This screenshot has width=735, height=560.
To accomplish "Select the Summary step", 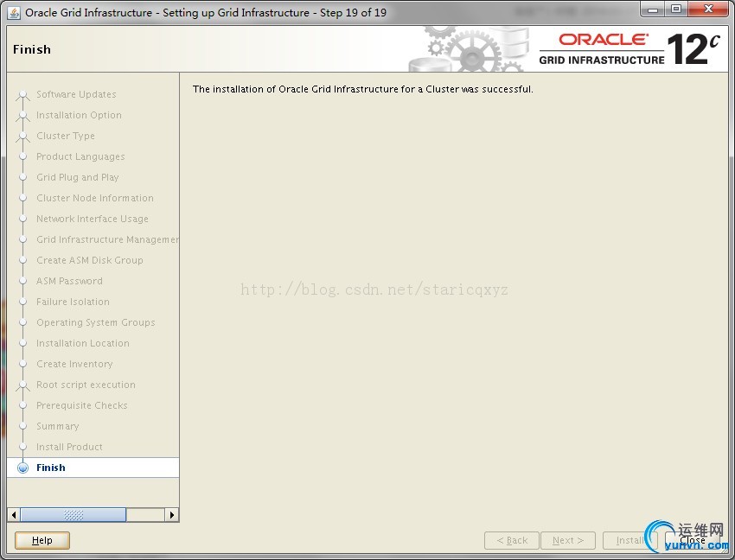I will tap(58, 426).
